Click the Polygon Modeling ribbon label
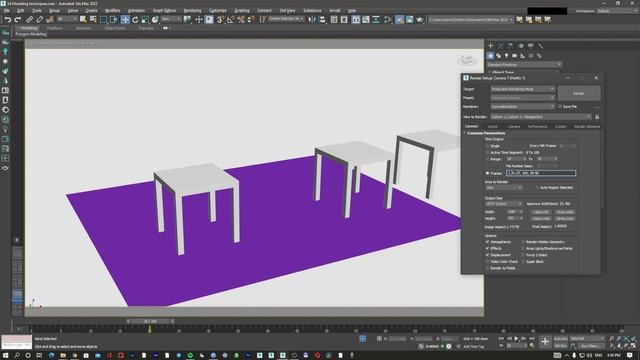640x360 pixels. (31, 34)
